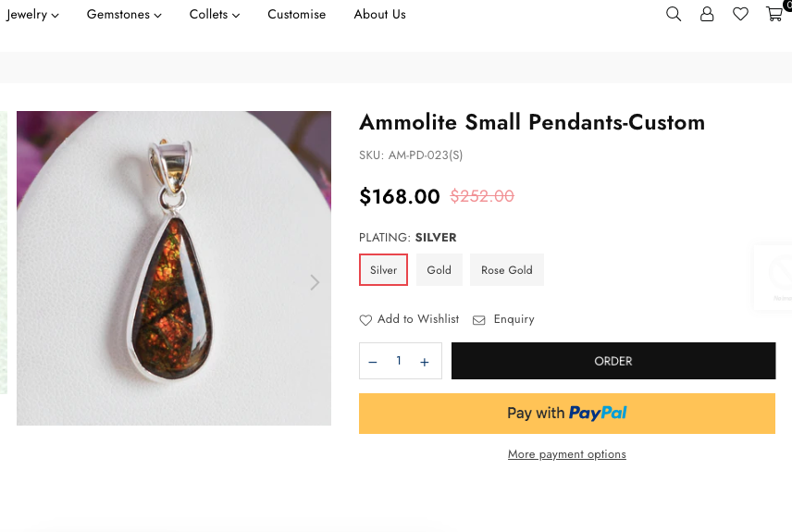The width and height of the screenshot is (792, 532).
Task: Open the shopping cart icon
Action: pos(774,14)
